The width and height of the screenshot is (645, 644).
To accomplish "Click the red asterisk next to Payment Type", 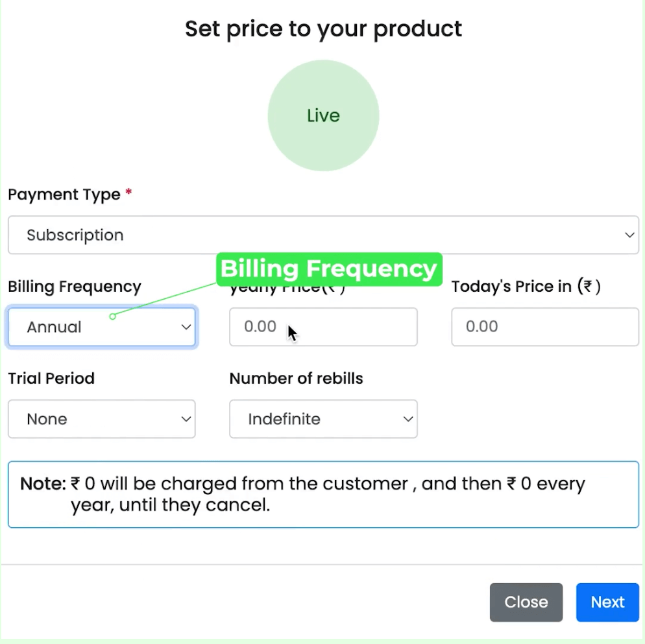I will tap(128, 191).
